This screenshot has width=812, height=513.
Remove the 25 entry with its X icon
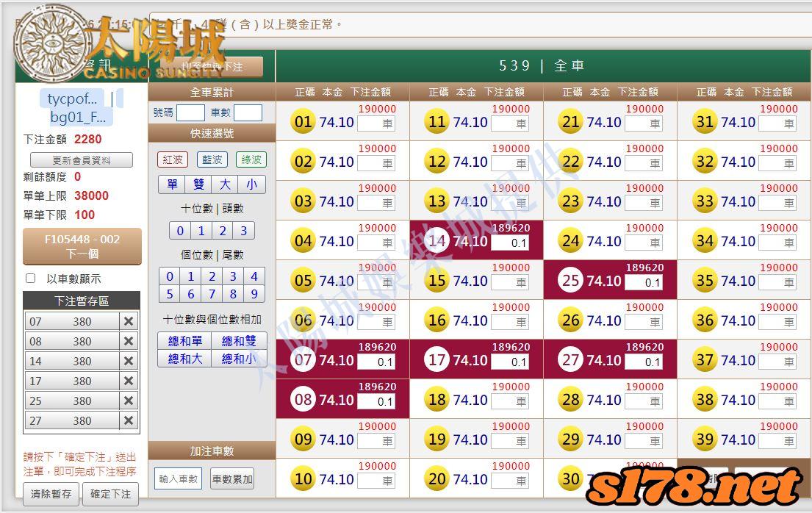(x=129, y=401)
